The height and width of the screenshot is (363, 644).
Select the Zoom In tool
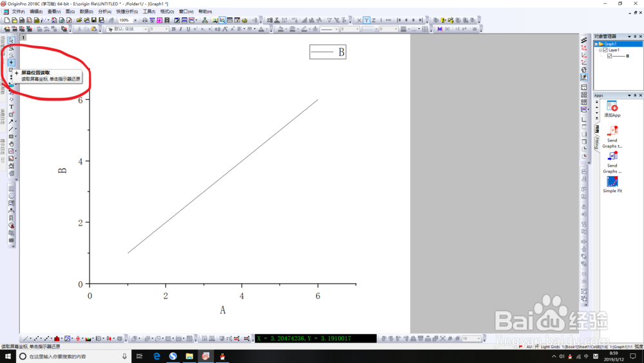tap(11, 48)
